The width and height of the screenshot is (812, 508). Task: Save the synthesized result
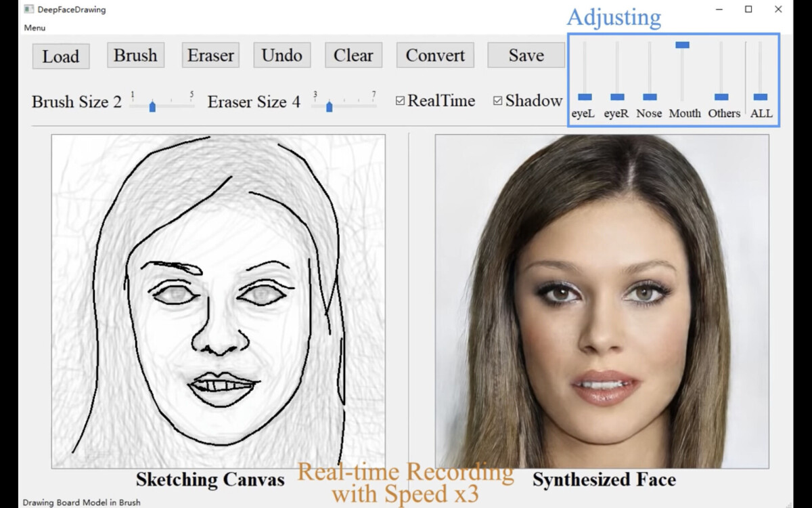coord(526,55)
